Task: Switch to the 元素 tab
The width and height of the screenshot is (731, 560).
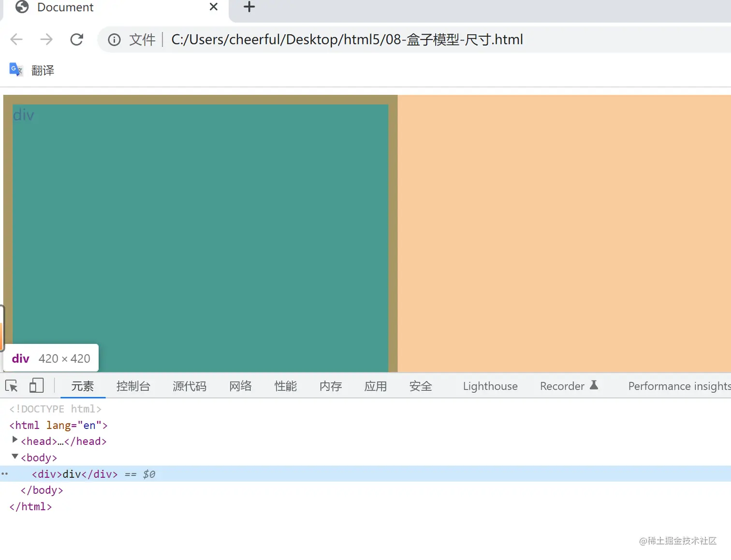Action: point(83,386)
